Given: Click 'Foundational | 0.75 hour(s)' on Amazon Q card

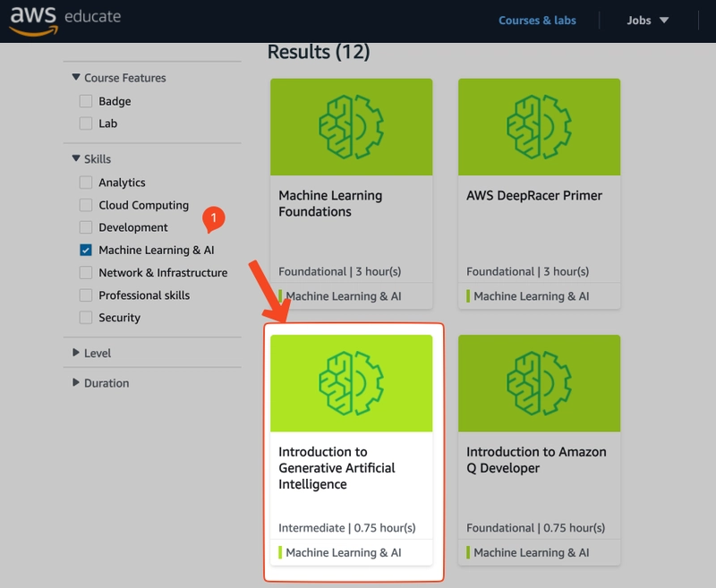Looking at the screenshot, I should click(535, 528).
